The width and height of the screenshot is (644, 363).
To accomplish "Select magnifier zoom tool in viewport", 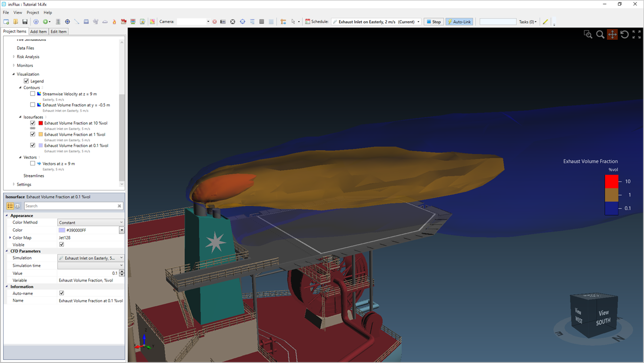I will [x=600, y=34].
